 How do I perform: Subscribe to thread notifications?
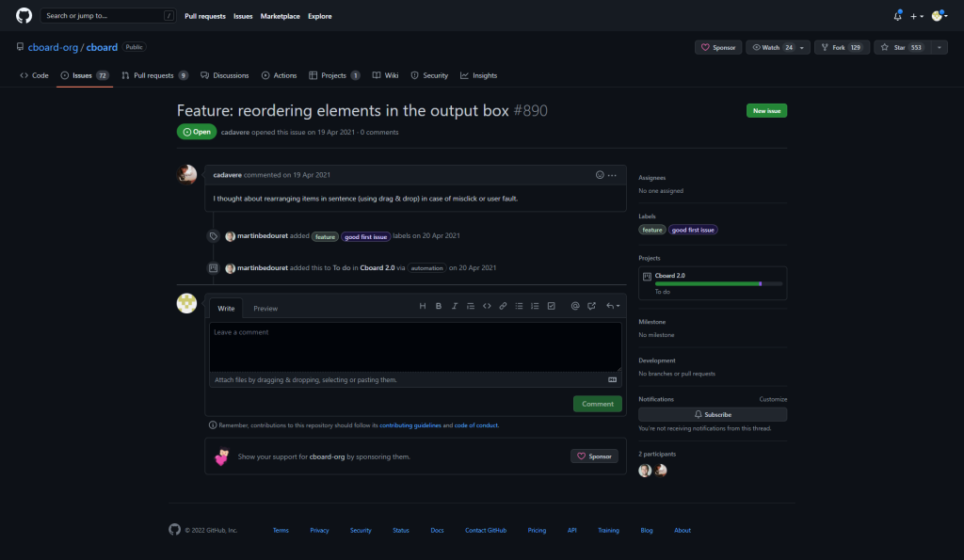(x=713, y=414)
